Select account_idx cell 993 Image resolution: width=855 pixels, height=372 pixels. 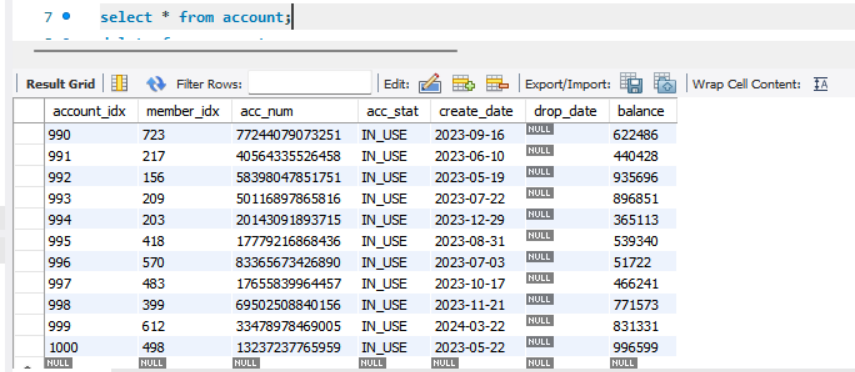point(91,199)
